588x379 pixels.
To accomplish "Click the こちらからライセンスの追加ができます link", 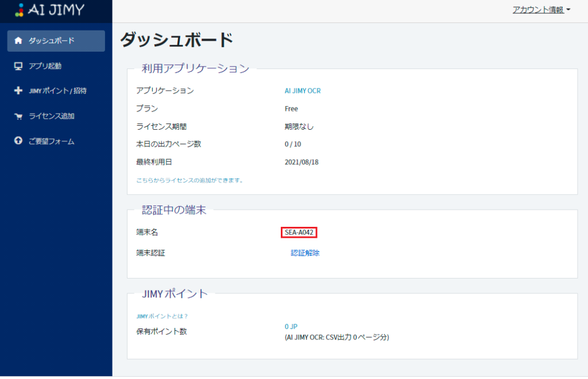I will point(189,180).
